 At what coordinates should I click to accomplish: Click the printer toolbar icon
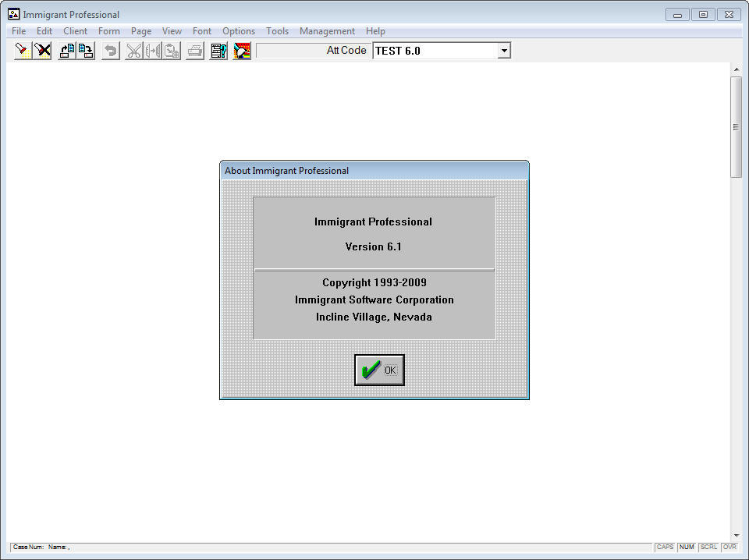pyautogui.click(x=195, y=51)
